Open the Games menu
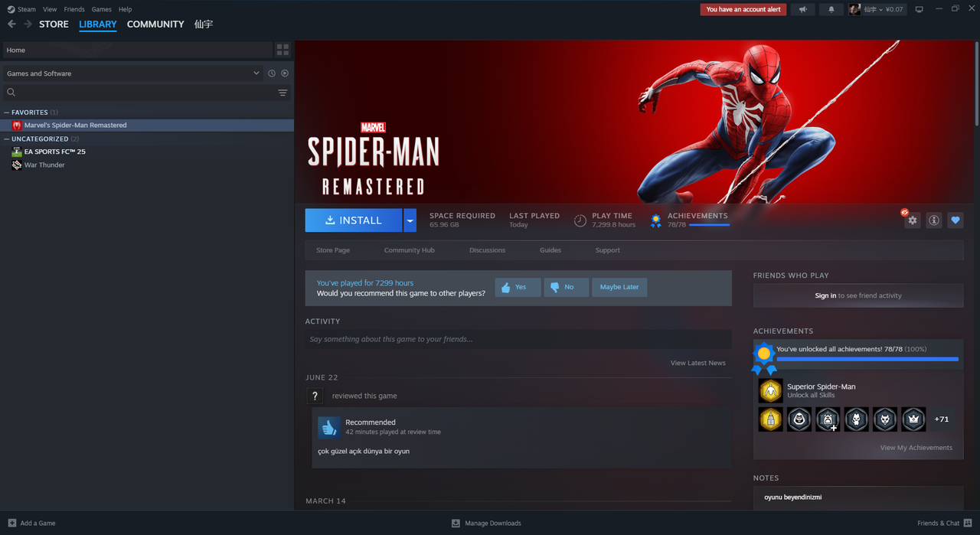Viewport: 980px width, 535px height. point(101,9)
